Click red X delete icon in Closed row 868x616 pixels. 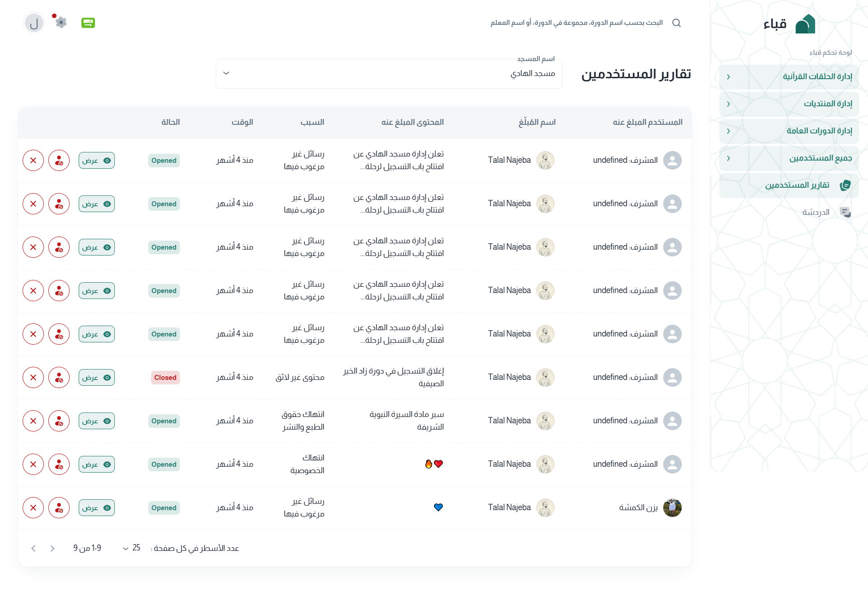coord(33,378)
